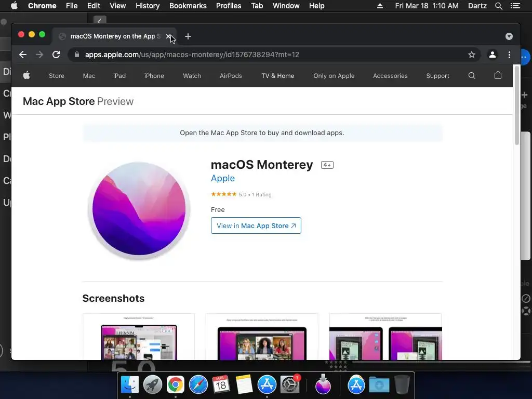Image resolution: width=532 pixels, height=399 pixels.
Task: Open Safari from the Dock
Action: 198,385
